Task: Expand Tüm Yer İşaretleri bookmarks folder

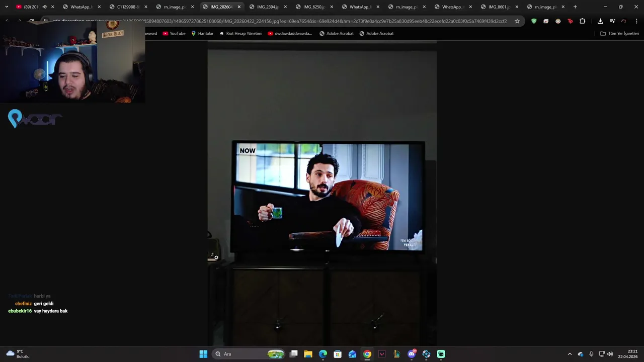Action: (619, 33)
